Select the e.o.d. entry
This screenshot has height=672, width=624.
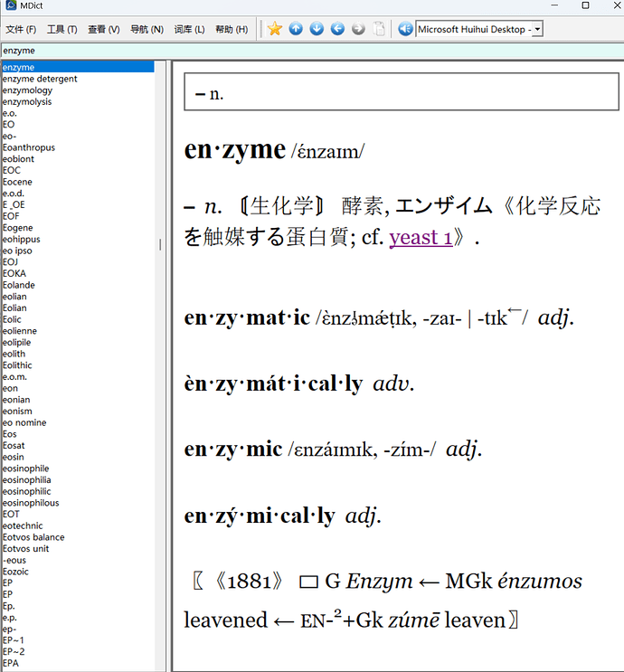click(14, 194)
